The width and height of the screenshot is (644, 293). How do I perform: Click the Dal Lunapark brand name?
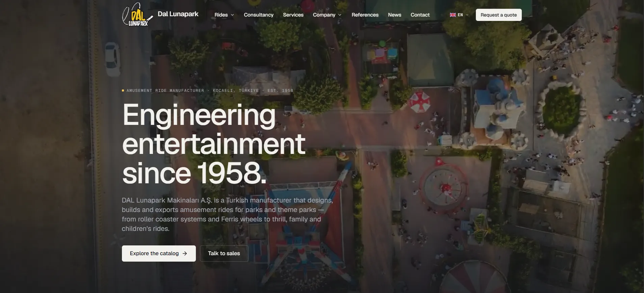pyautogui.click(x=178, y=14)
